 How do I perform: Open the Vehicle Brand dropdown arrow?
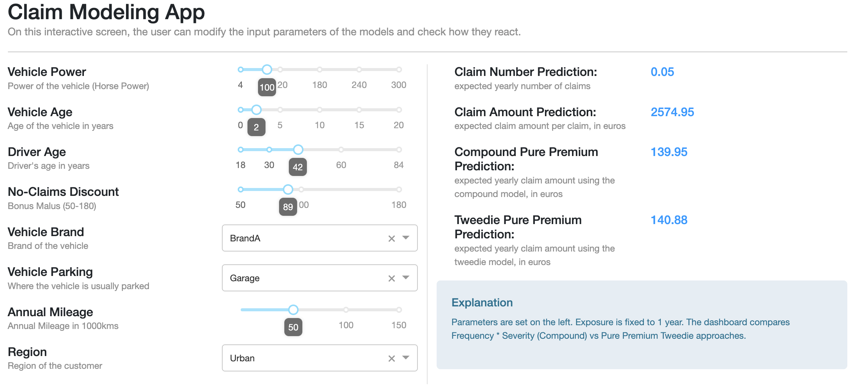[x=406, y=238]
